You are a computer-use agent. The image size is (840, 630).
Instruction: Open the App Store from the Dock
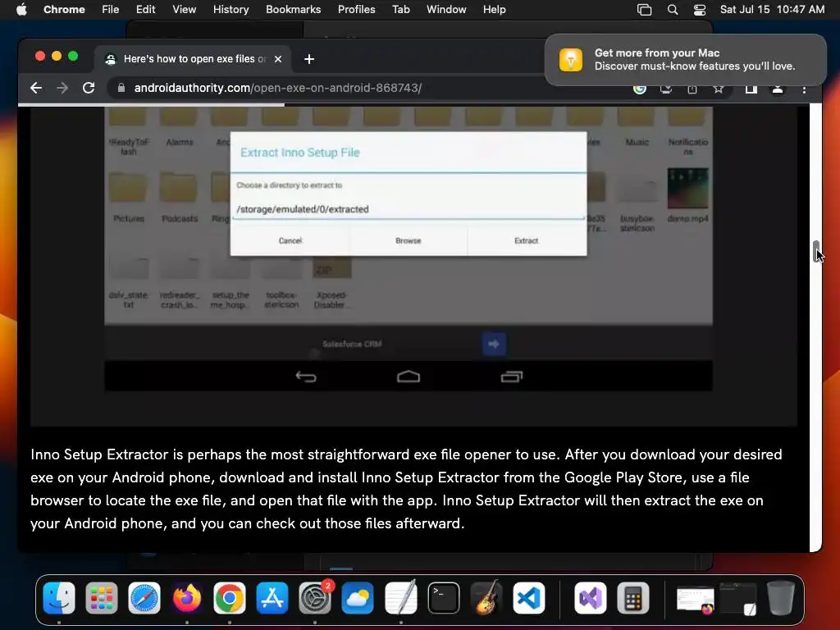click(x=272, y=598)
